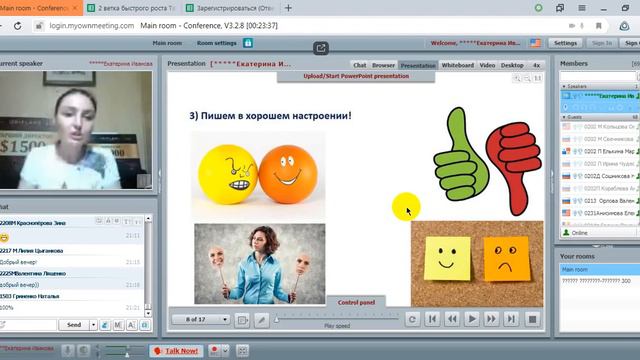Collapse the Speakers group
The image size is (640, 360).
pos(564,87)
